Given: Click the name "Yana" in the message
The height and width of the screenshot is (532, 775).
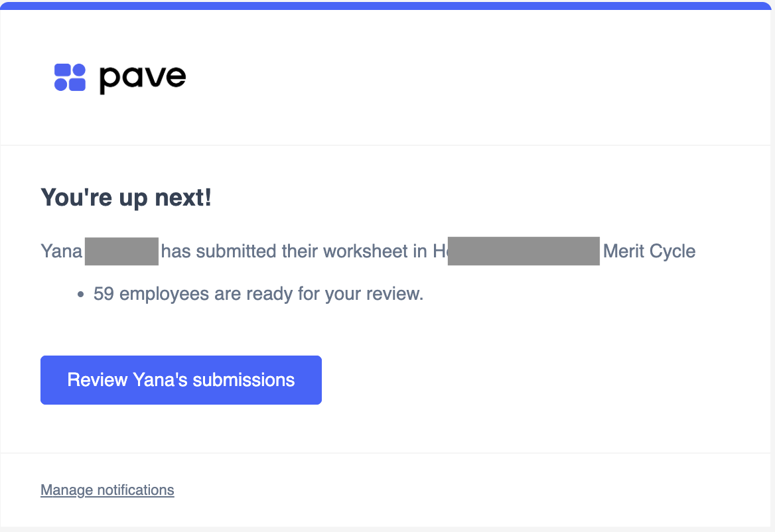Looking at the screenshot, I should [61, 251].
